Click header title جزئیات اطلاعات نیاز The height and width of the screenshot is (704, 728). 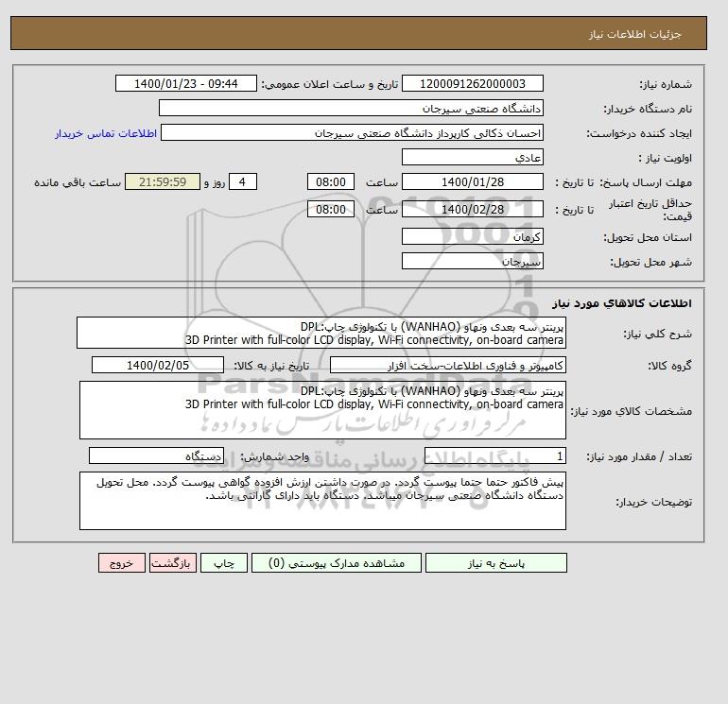point(634,34)
